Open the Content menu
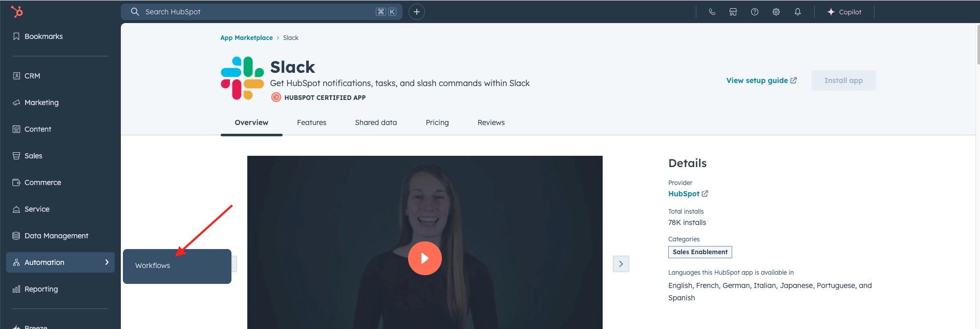The width and height of the screenshot is (980, 329). click(x=32, y=129)
